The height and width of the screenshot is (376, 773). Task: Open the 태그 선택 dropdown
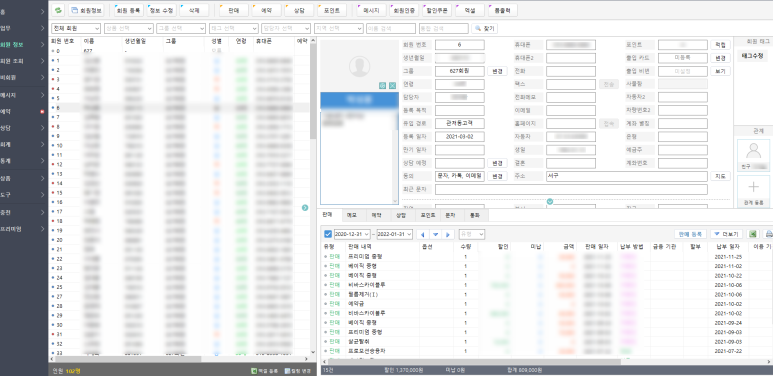pos(233,29)
